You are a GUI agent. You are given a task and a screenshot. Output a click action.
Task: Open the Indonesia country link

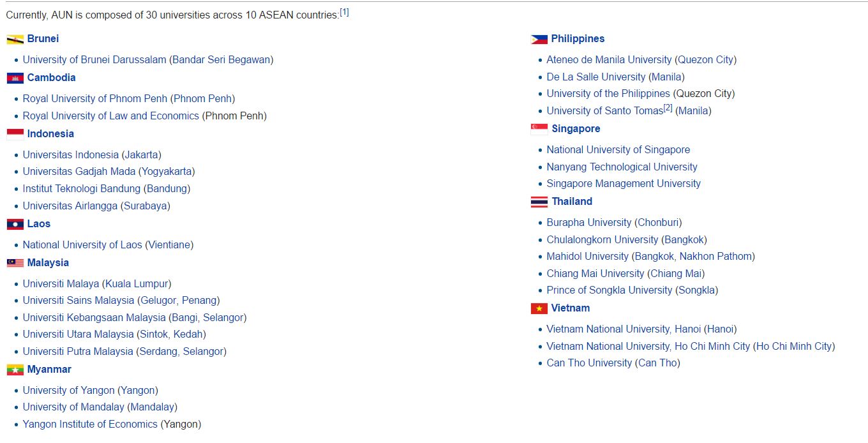(50, 133)
